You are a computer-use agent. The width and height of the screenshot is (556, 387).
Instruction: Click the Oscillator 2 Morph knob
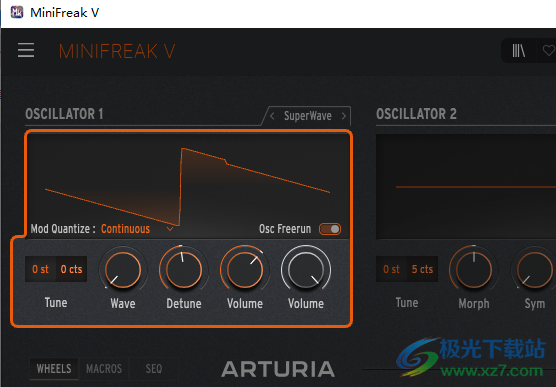tap(474, 269)
